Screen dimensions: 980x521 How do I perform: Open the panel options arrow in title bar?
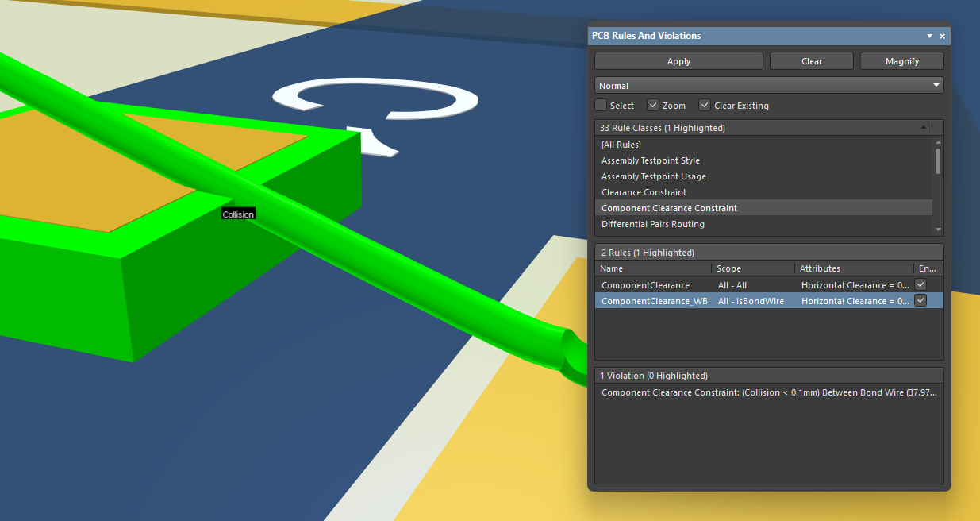coord(928,36)
